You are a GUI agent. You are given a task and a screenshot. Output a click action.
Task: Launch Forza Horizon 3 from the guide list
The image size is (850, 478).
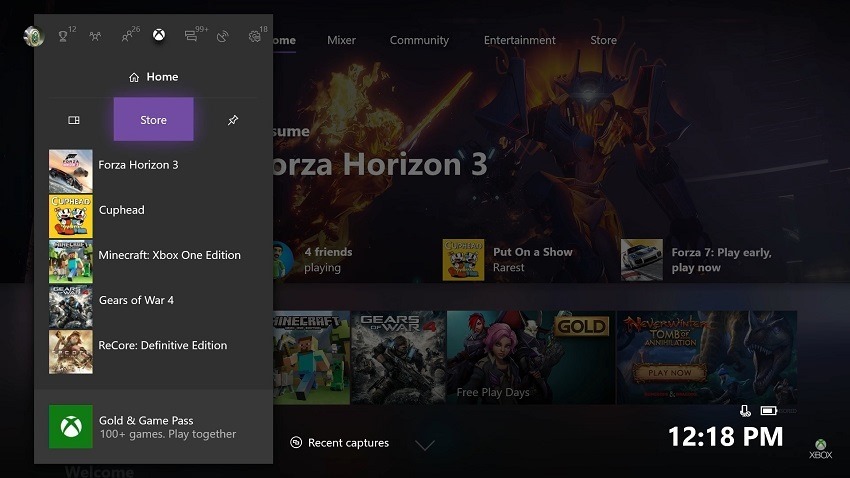click(x=153, y=171)
